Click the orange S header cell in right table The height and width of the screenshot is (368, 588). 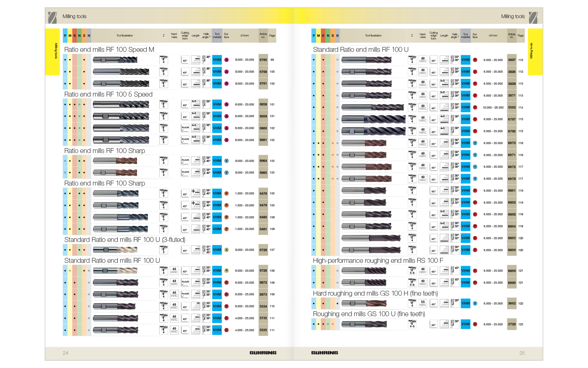click(x=333, y=36)
